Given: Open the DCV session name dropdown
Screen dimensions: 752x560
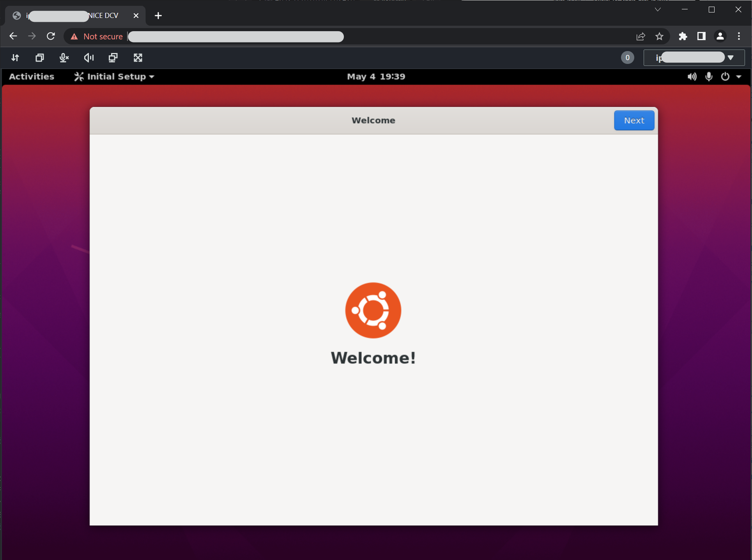Looking at the screenshot, I should (694, 58).
